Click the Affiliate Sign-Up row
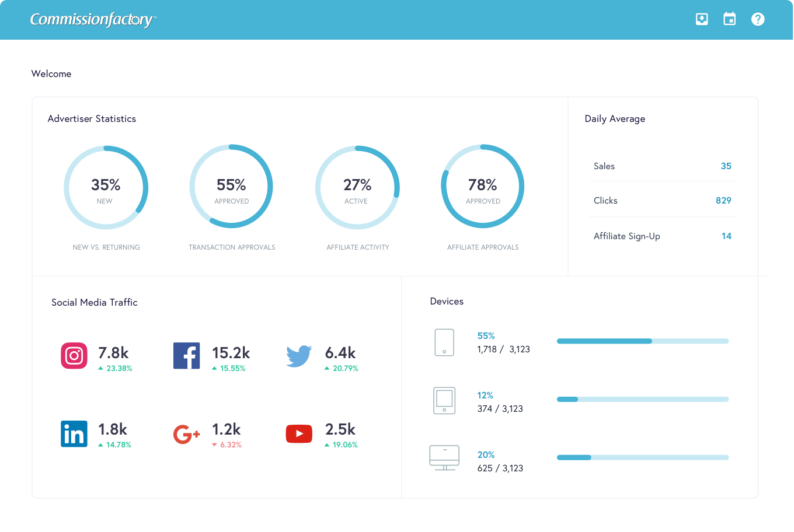794x532 pixels. click(x=663, y=236)
